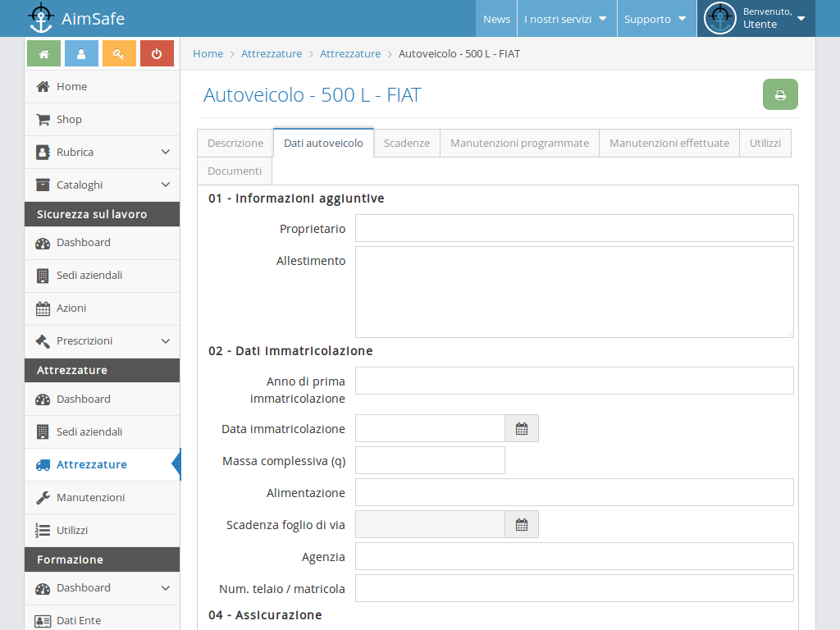
Task: Click the Home breadcrumb link
Action: pos(208,53)
